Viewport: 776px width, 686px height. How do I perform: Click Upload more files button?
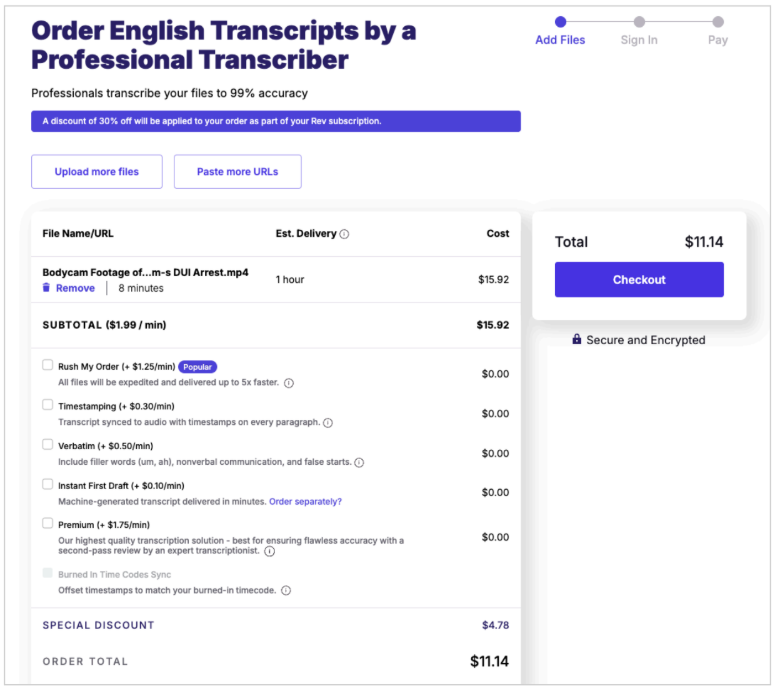click(97, 172)
